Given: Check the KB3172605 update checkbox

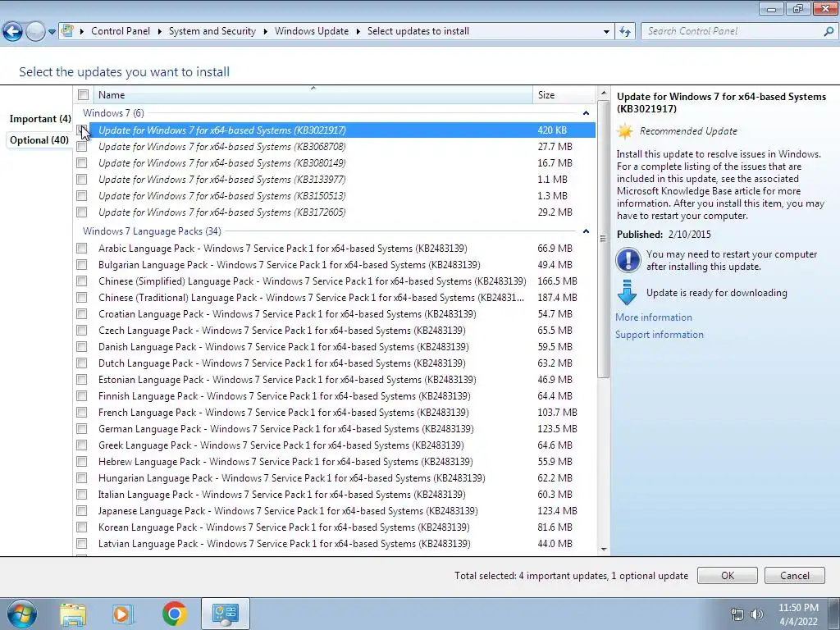Looking at the screenshot, I should [81, 212].
